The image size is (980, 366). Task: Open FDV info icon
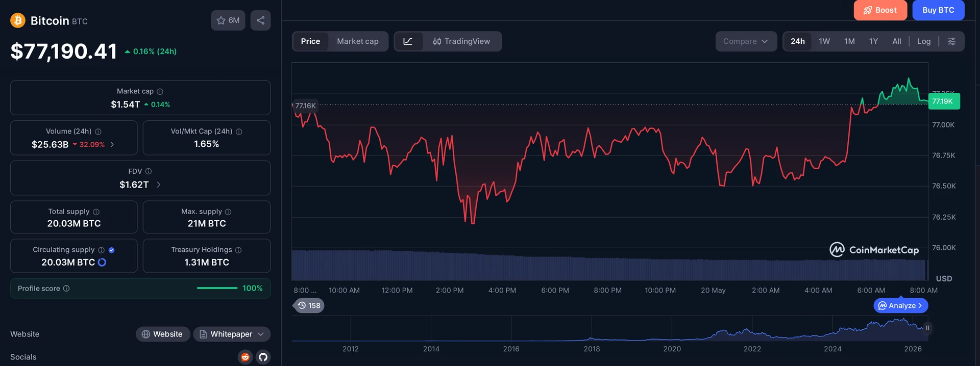pyautogui.click(x=149, y=171)
